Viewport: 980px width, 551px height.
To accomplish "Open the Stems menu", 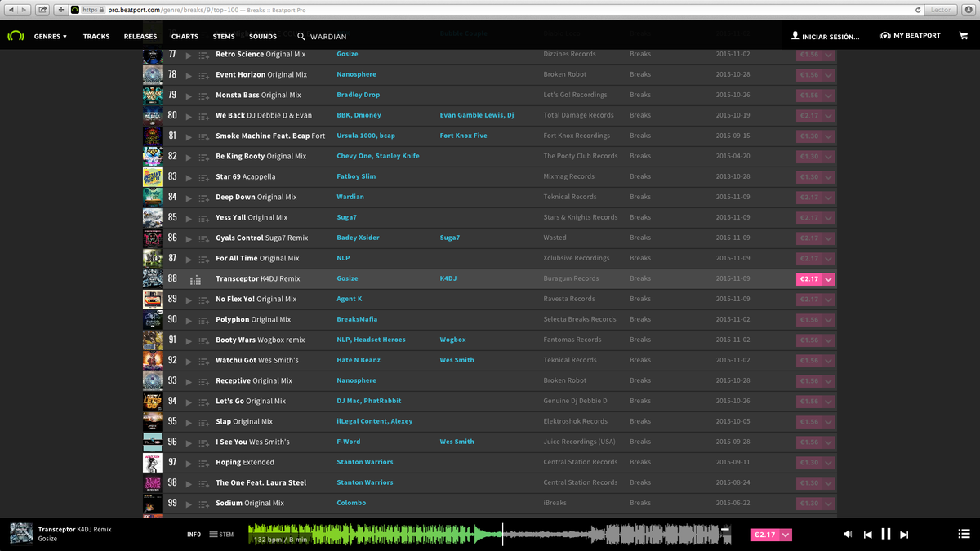I will [x=224, y=37].
